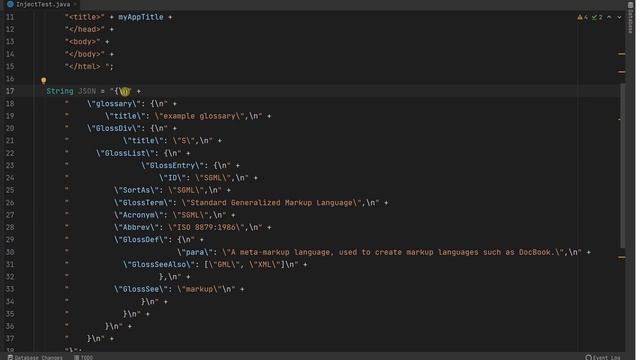Click line number 17 in the gutter
This screenshot has height=360, width=640.
pyautogui.click(x=10, y=91)
